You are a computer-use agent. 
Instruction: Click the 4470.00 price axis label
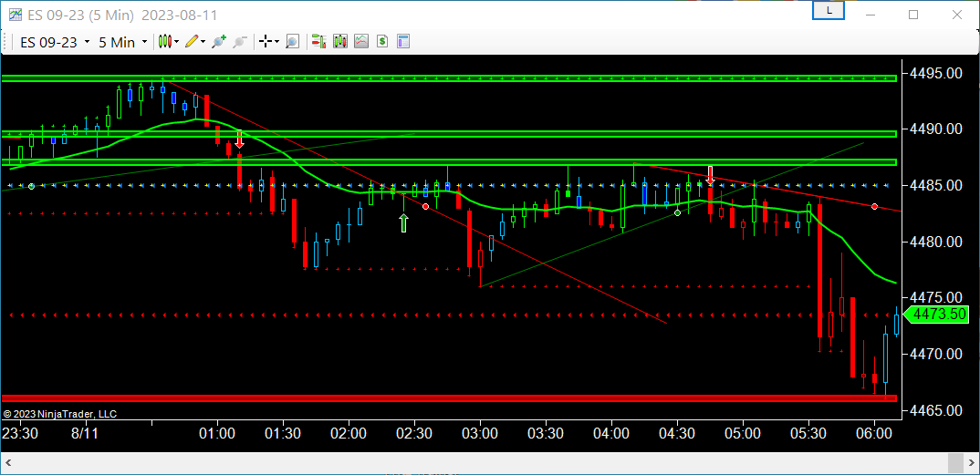click(x=936, y=354)
